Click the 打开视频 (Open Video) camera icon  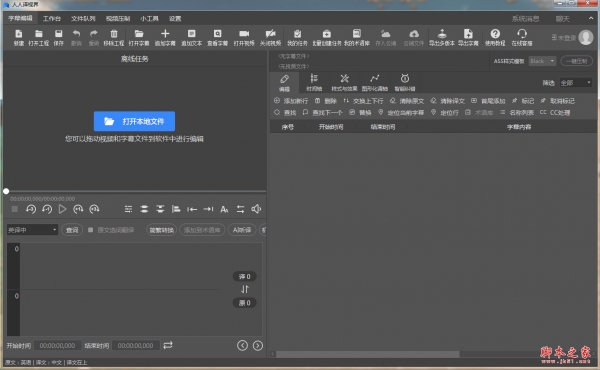click(244, 34)
